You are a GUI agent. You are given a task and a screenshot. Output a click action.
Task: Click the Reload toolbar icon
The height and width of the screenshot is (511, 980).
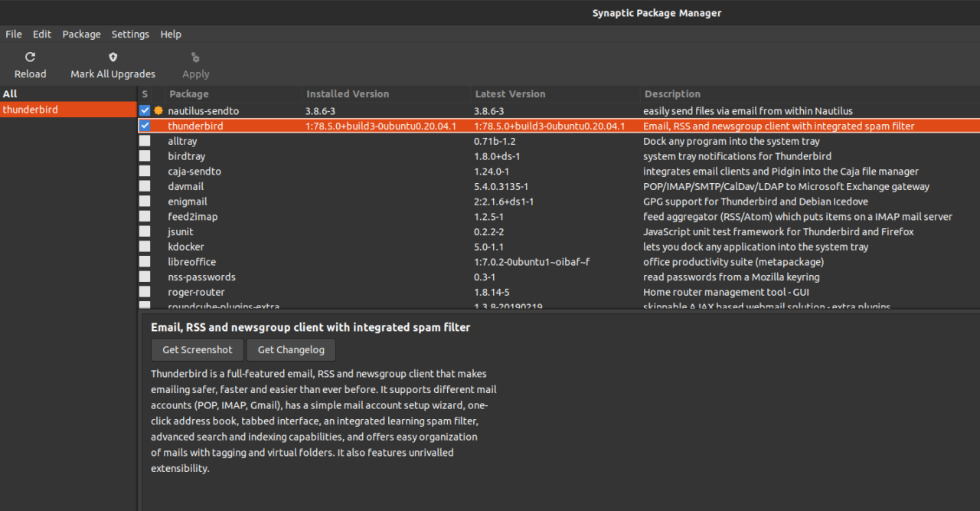30,57
